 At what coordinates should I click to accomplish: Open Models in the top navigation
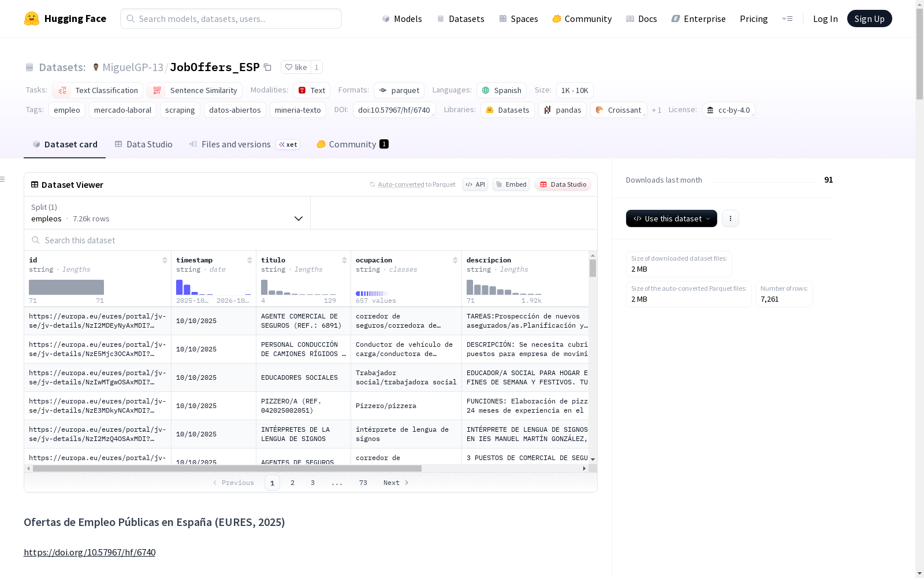coord(402,18)
